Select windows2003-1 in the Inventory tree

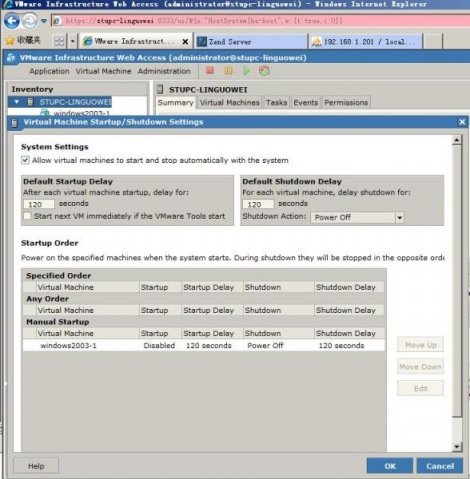pos(82,113)
